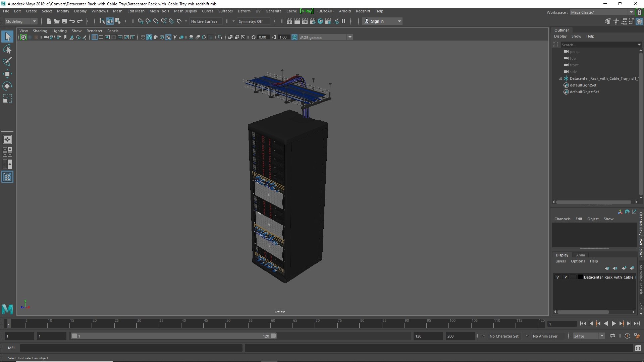Switch to four pane layout
The height and width of the screenshot is (362, 644).
click(7, 152)
